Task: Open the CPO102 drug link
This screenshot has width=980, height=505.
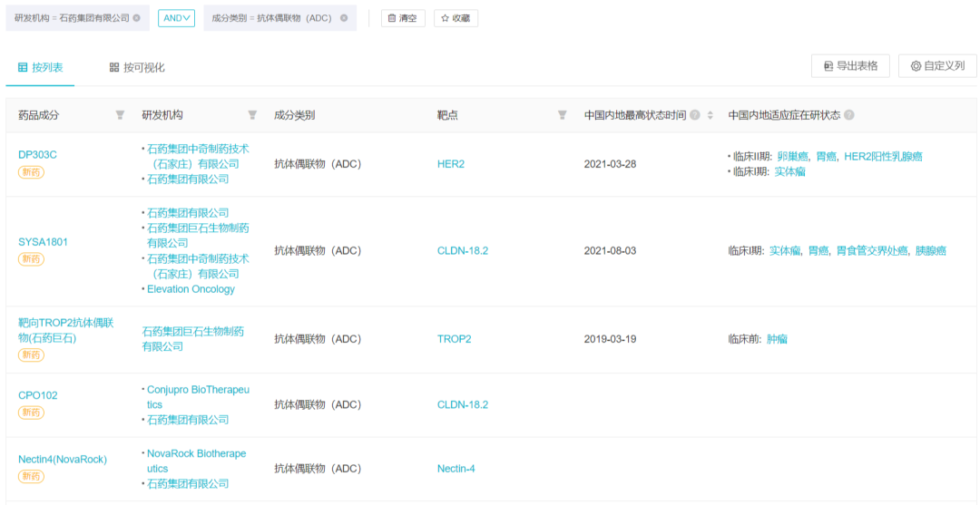Action: 38,395
